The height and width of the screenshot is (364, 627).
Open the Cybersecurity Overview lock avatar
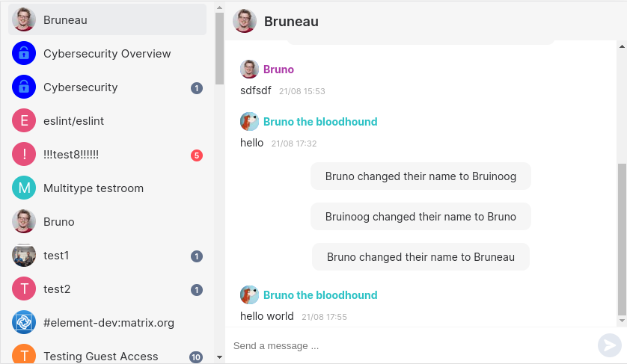coord(24,54)
